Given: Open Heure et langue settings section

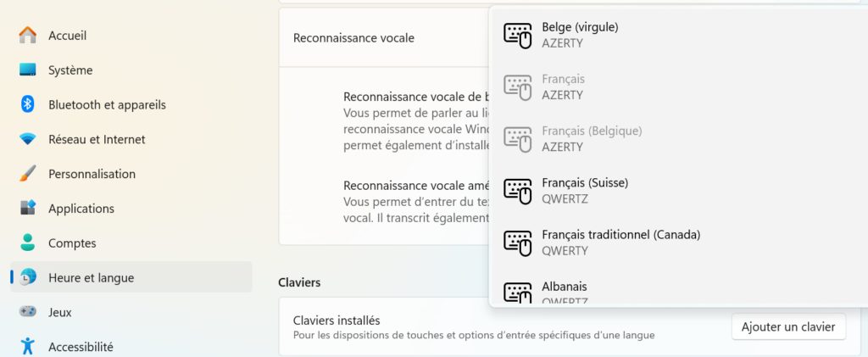Looking at the screenshot, I should pos(131,277).
